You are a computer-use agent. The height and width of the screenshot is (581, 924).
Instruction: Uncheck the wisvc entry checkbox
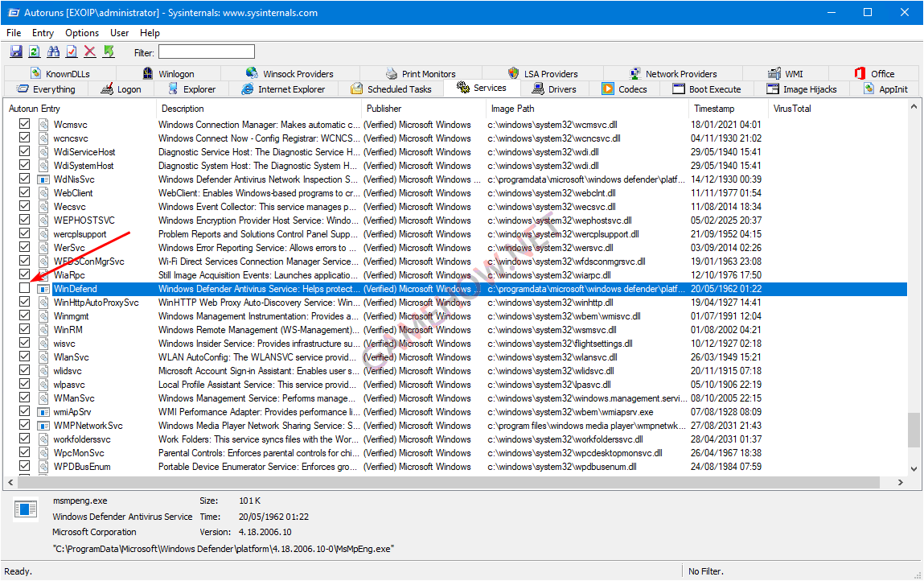coord(24,343)
